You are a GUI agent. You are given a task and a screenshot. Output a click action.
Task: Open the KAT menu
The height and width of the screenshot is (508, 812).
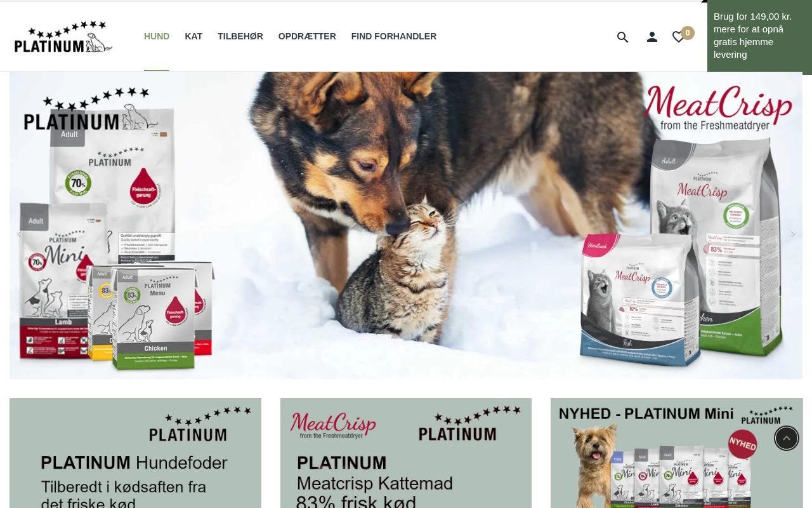click(193, 36)
